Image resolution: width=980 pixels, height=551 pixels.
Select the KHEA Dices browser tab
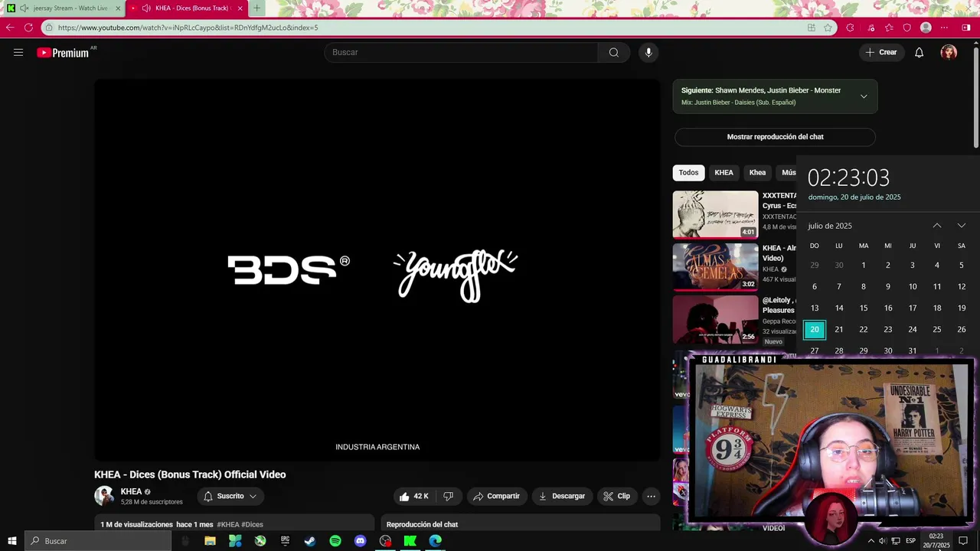(x=188, y=8)
